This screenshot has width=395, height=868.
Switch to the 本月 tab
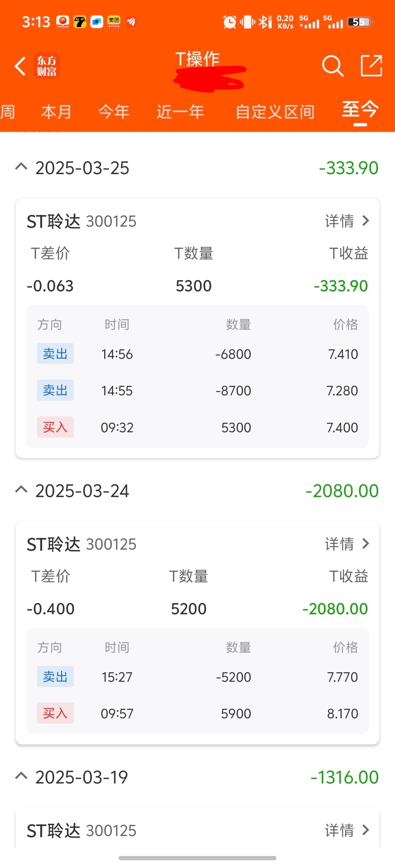click(56, 112)
